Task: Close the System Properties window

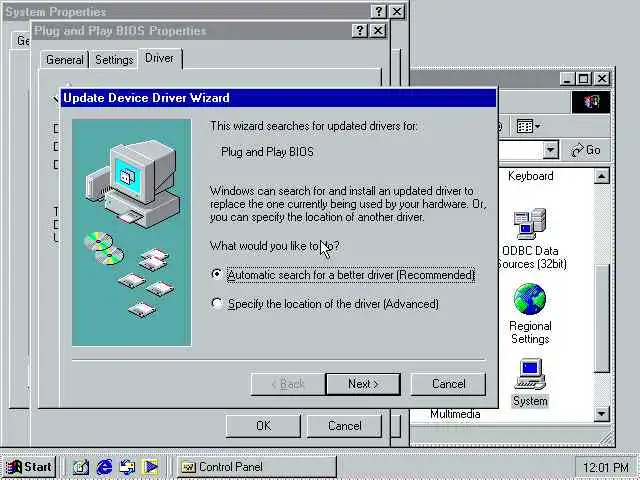Action: click(397, 11)
